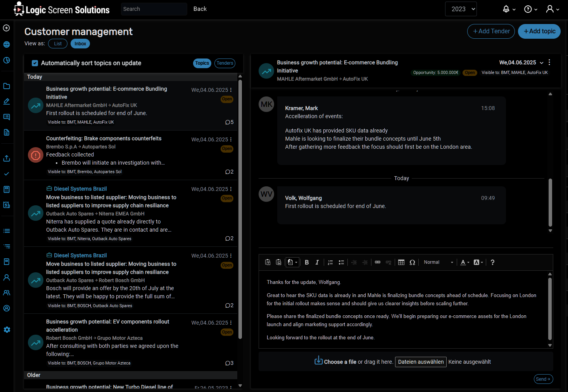The height and width of the screenshot is (392, 568).
Task: Focus the Search field
Action: click(154, 9)
